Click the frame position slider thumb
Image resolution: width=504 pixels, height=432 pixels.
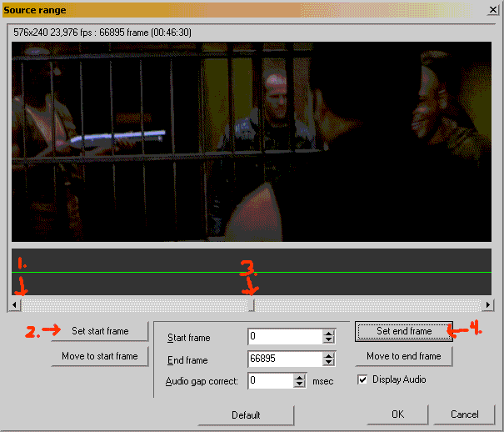point(252,305)
